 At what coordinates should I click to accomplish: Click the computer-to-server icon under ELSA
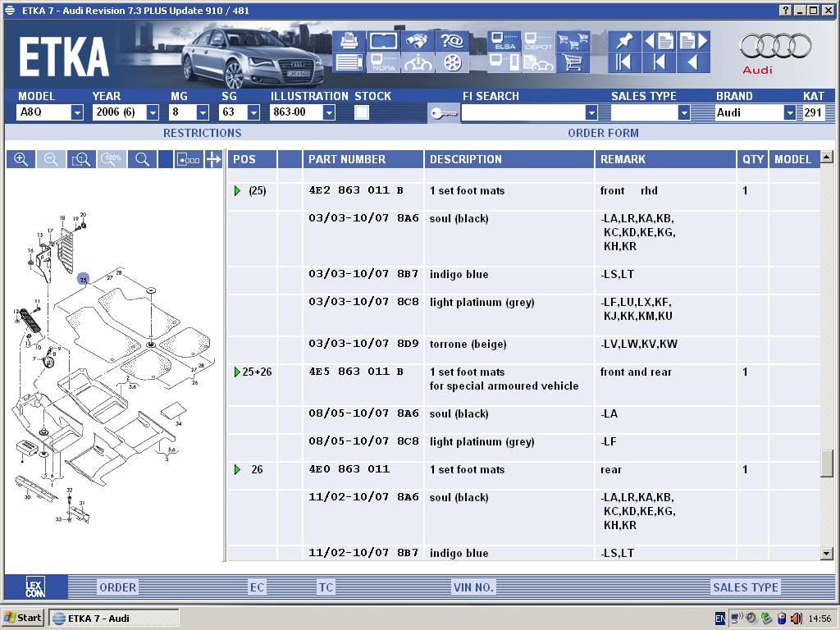pyautogui.click(x=504, y=62)
